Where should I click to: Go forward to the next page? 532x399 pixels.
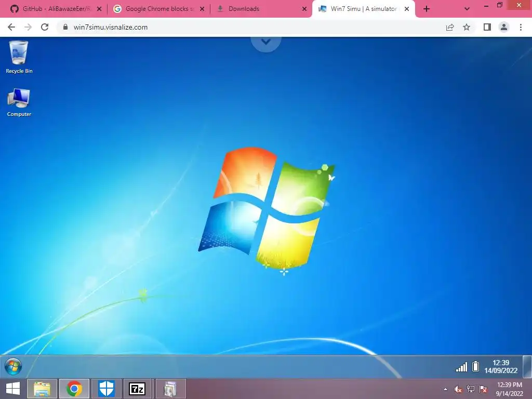[x=28, y=27]
